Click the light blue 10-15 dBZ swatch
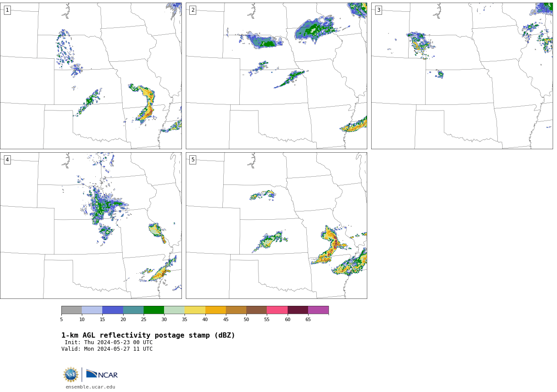 tap(92, 310)
